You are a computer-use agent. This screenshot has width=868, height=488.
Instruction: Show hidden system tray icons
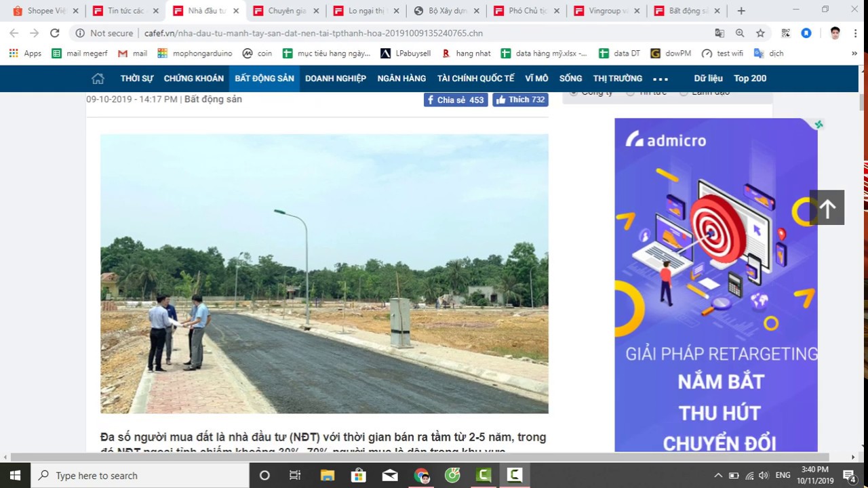tap(718, 475)
